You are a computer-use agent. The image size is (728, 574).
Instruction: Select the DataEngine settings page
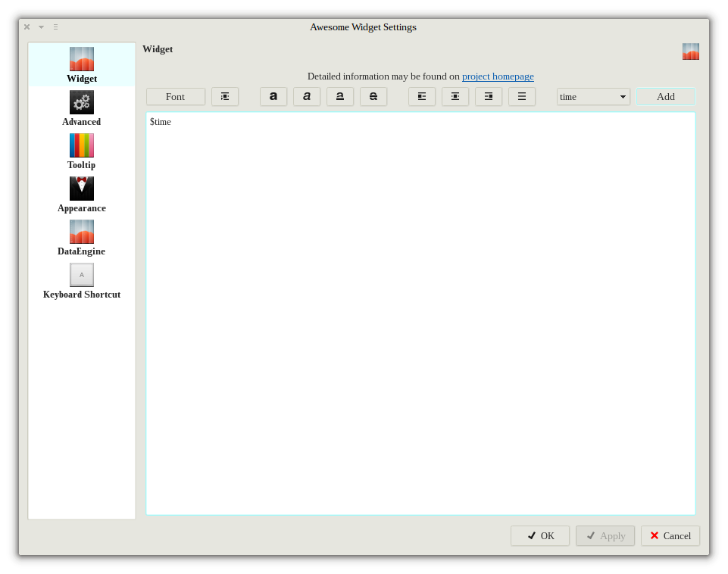click(82, 238)
